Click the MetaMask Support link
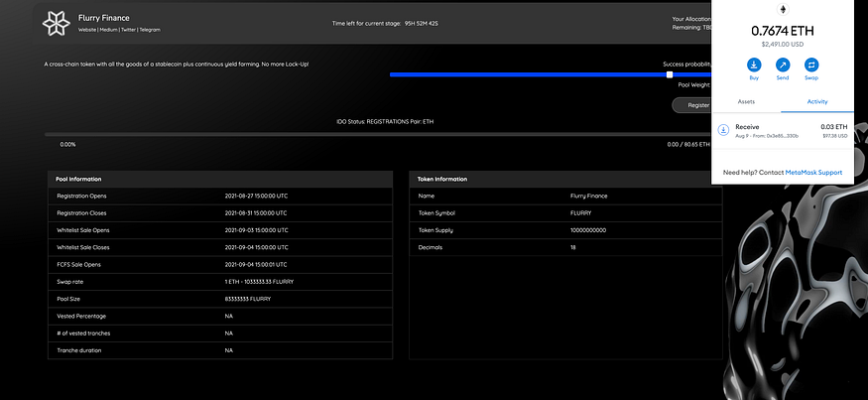Screen dimensions: 868x400 coord(813,173)
